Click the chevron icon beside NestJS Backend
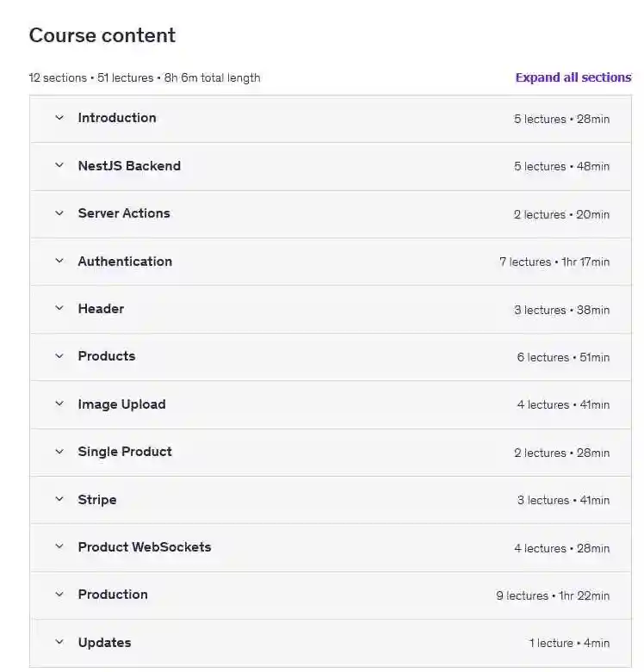The image size is (644, 672). (x=59, y=165)
